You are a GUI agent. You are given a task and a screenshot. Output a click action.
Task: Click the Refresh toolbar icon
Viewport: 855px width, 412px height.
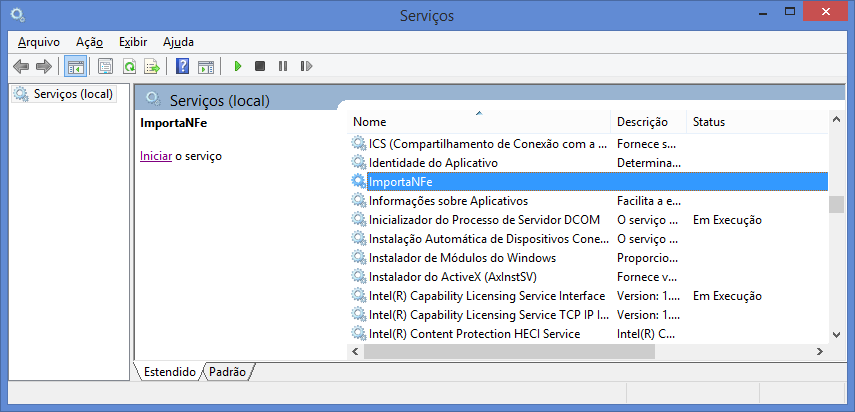click(x=129, y=67)
